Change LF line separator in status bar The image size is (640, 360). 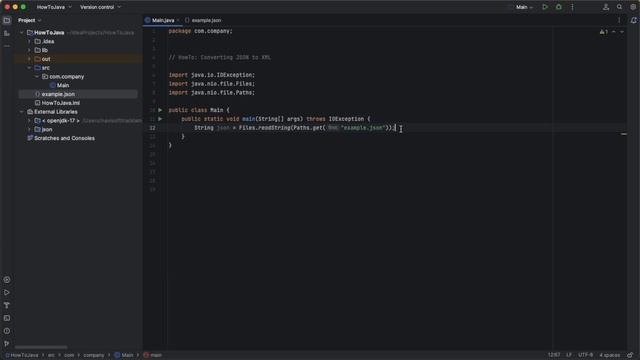click(569, 355)
